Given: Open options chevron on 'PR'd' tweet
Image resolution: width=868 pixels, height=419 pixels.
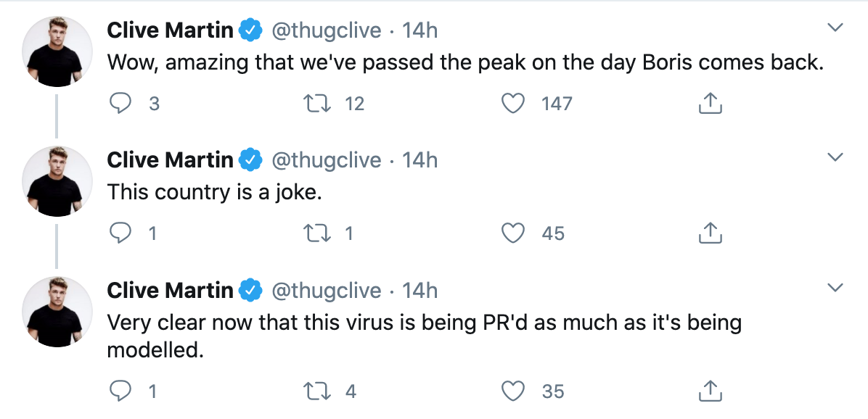Looking at the screenshot, I should [835, 288].
